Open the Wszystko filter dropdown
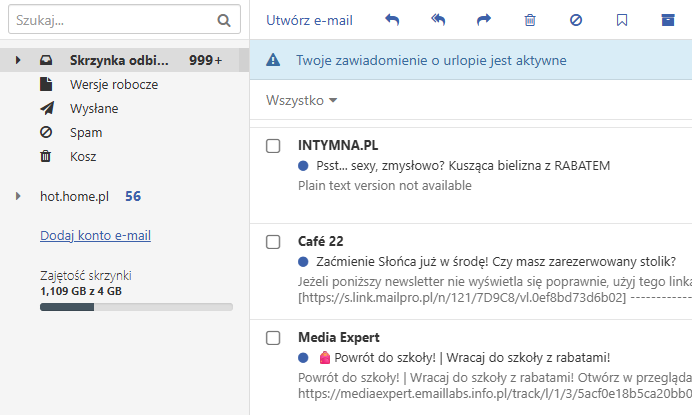692x415 pixels. pos(301,100)
